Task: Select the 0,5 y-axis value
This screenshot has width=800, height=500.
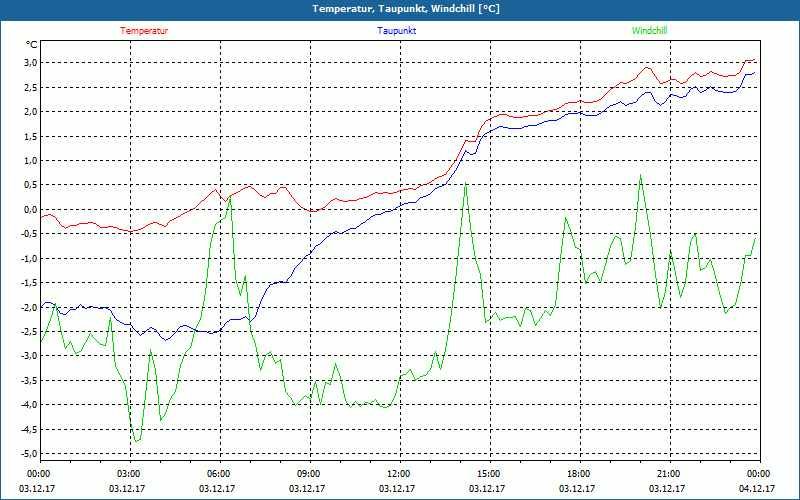Action: pyautogui.click(x=31, y=185)
